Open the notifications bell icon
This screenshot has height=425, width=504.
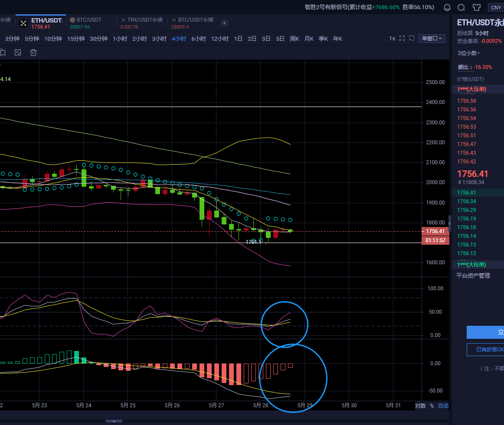coord(447,7)
